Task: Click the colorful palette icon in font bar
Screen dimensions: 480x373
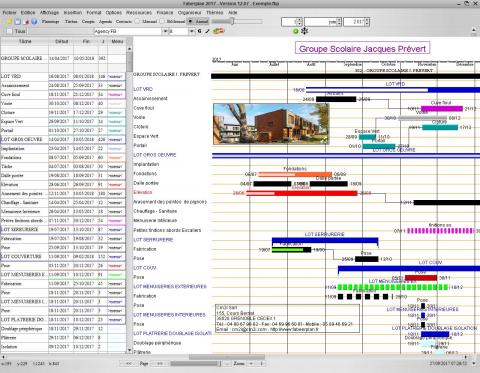Action: click(x=219, y=31)
